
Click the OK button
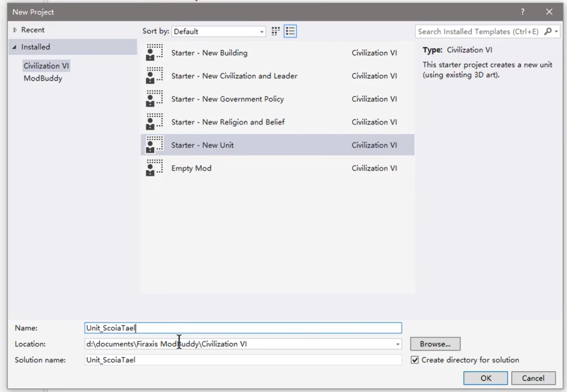(486, 378)
